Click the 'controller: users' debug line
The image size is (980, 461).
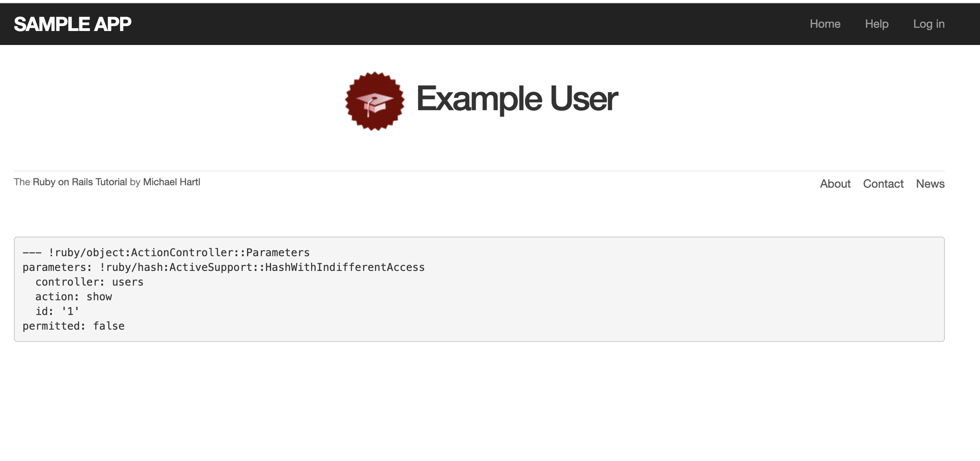pyautogui.click(x=89, y=282)
